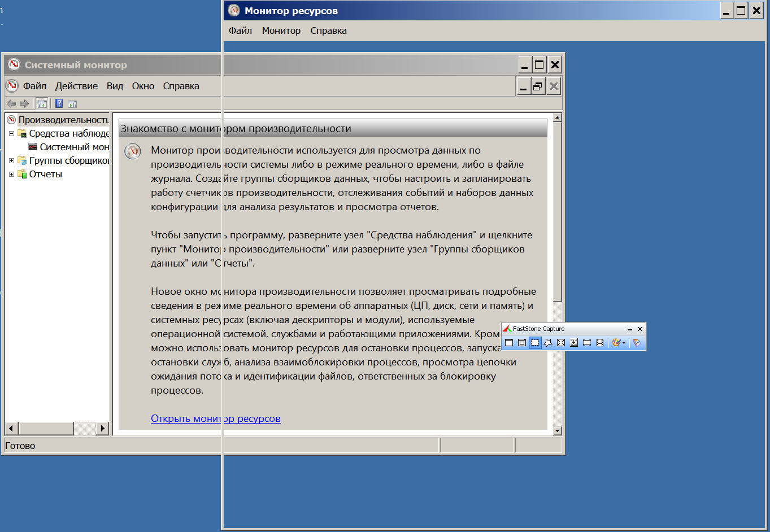Start Capture Scrolling Window tool
The width and height of the screenshot is (770, 532).
click(574, 343)
